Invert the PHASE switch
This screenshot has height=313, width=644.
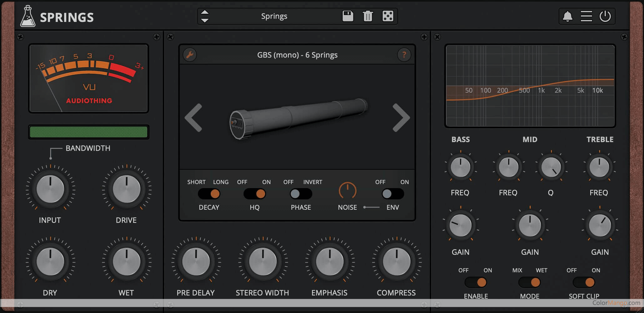[300, 194]
